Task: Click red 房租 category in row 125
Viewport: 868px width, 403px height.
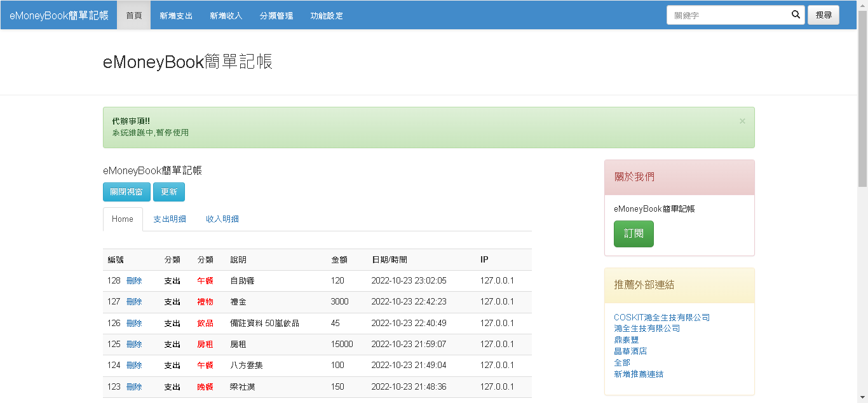Action: coord(205,345)
